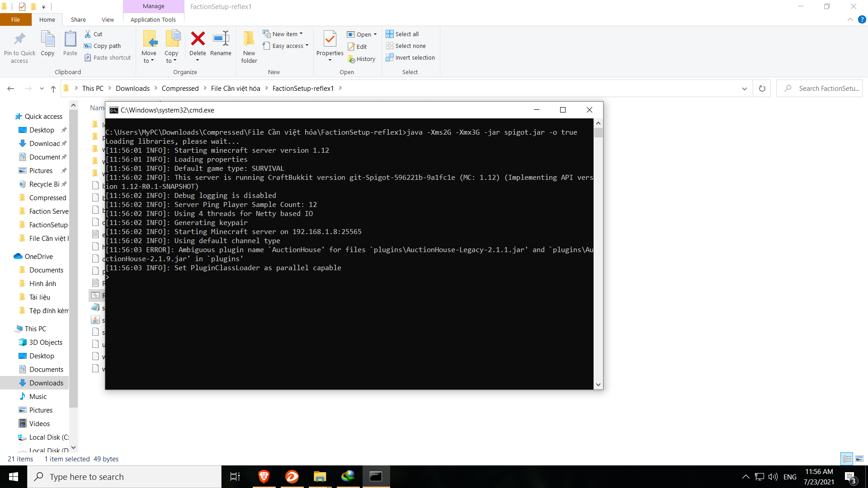Switch to the large icons view in the status bar

(859, 459)
